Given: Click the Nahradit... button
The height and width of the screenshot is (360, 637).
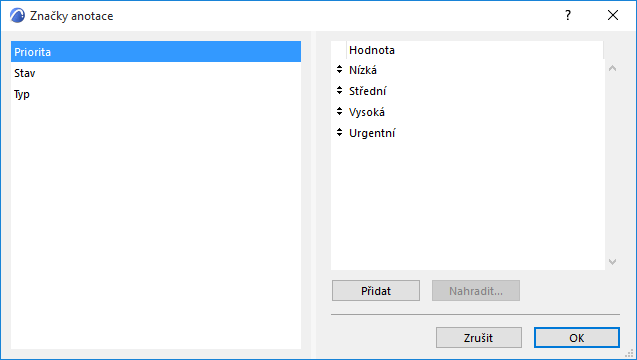Looking at the screenshot, I should point(476,291).
